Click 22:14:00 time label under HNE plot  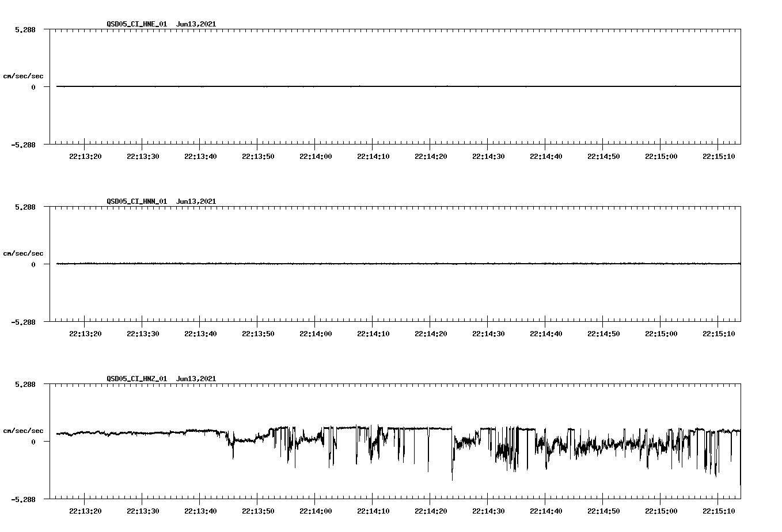tap(316, 157)
